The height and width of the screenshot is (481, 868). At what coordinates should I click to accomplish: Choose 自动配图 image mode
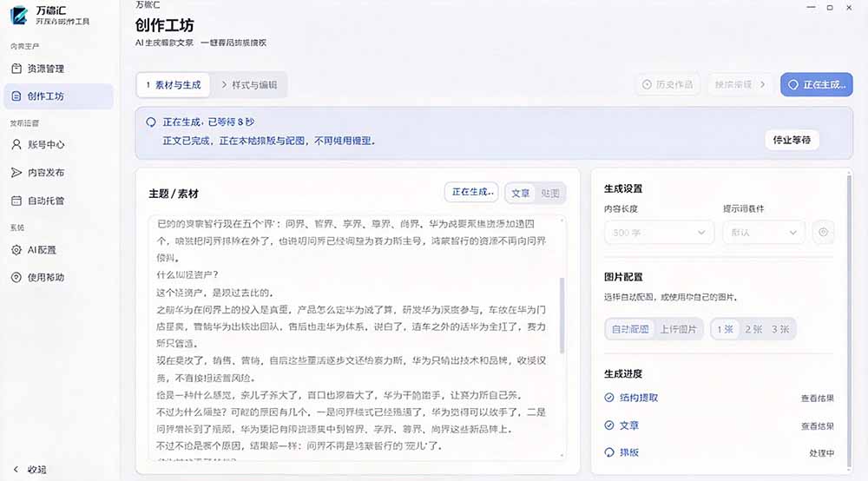click(630, 329)
